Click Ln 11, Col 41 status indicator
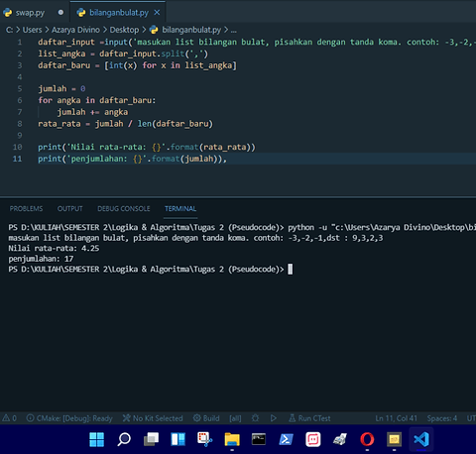This screenshot has height=454, width=476. coord(397,418)
